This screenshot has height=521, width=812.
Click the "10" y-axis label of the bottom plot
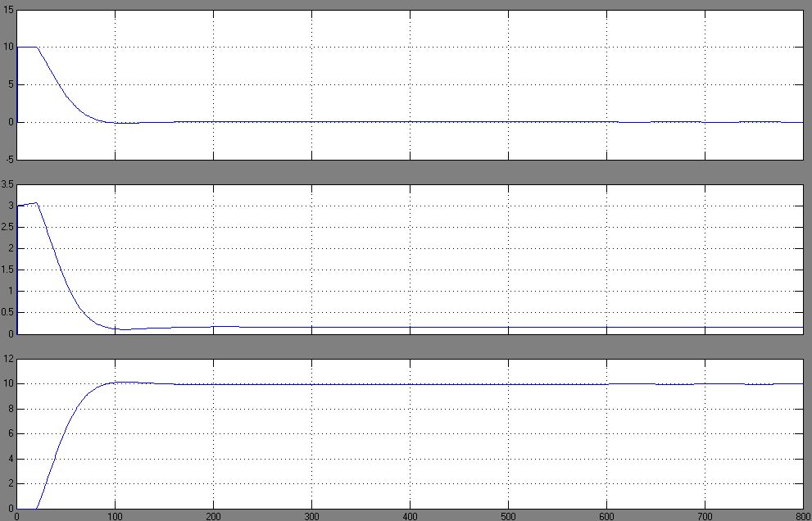(8, 384)
